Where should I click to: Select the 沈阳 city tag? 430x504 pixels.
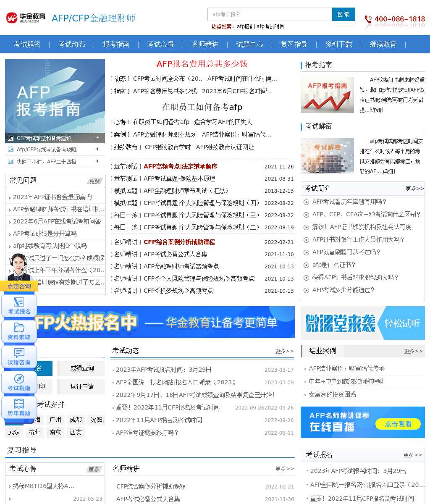click(97, 420)
